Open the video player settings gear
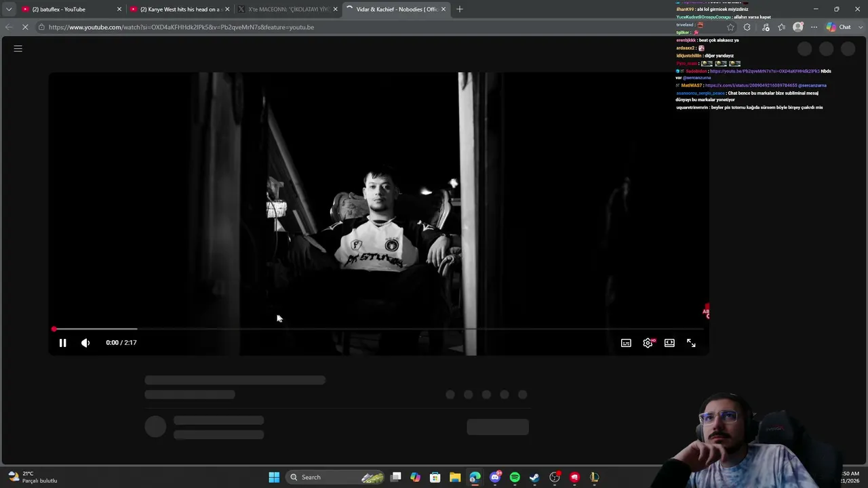 tap(648, 343)
